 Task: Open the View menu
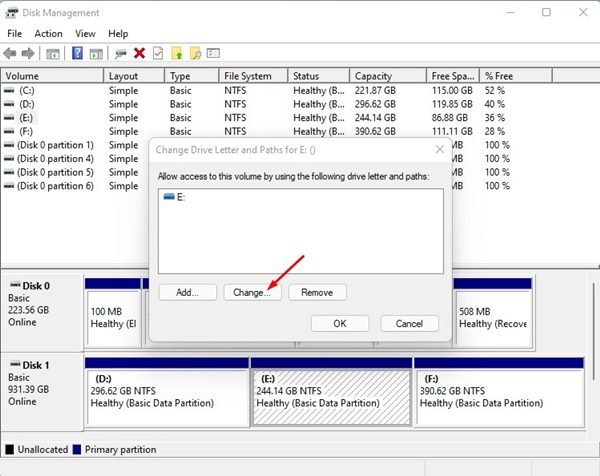(x=85, y=33)
